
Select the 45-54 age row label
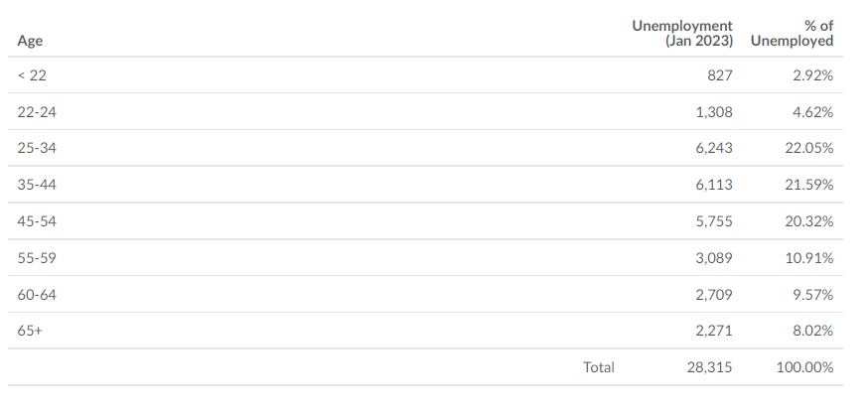coord(37,221)
